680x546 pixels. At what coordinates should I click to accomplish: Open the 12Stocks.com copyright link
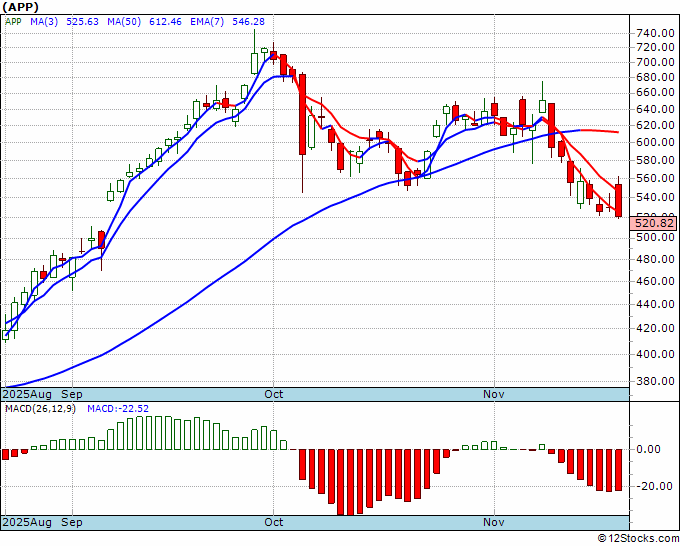tap(638, 538)
